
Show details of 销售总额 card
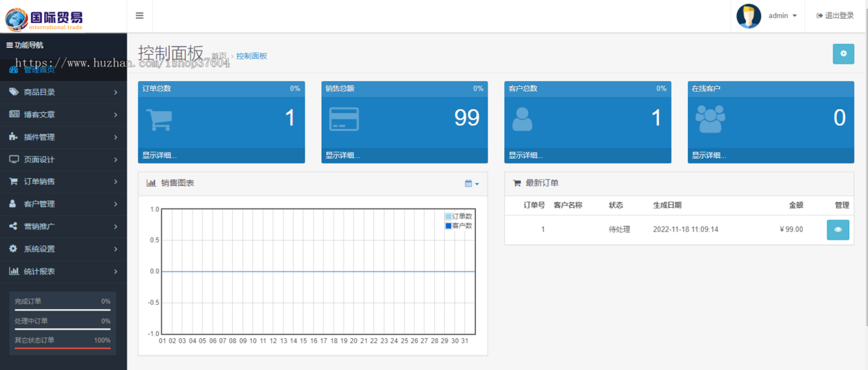pyautogui.click(x=342, y=155)
